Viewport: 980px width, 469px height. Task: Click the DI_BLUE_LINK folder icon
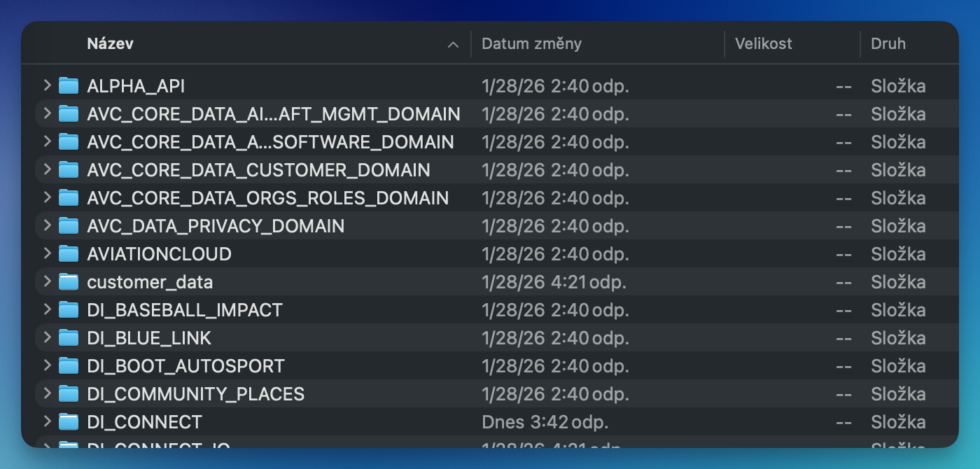(68, 338)
